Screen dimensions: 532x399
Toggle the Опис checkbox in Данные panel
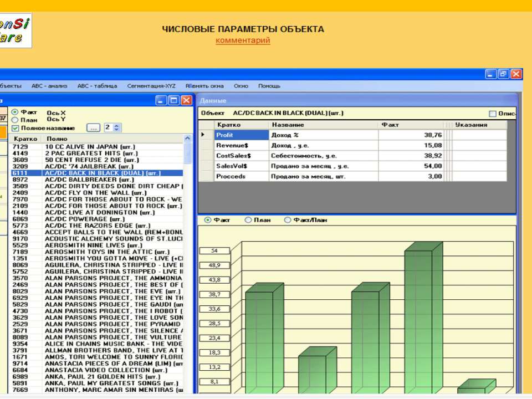tap(492, 114)
